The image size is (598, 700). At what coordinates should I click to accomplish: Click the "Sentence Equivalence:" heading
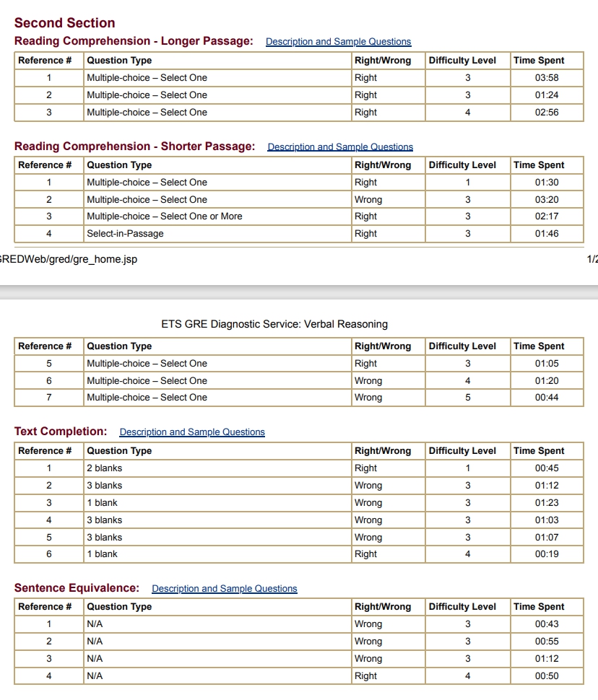[x=77, y=588]
